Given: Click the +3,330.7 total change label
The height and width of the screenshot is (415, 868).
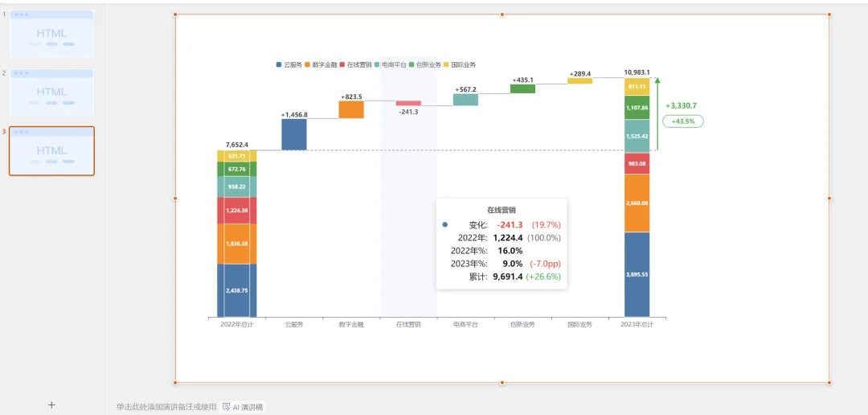Looking at the screenshot, I should 681,105.
